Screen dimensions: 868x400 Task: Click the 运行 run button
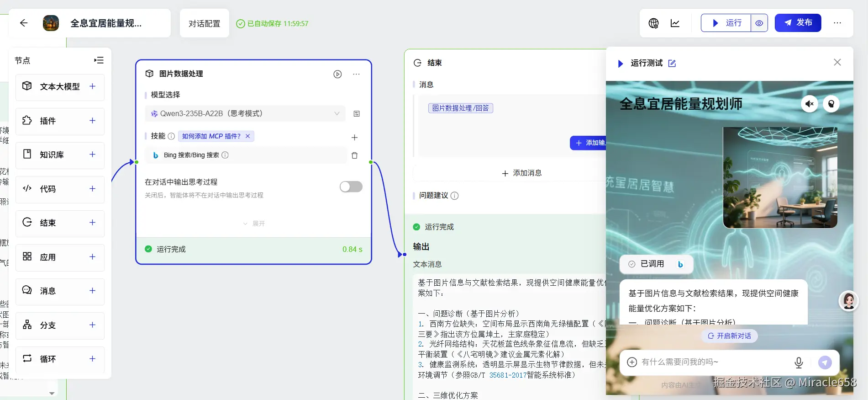726,23
